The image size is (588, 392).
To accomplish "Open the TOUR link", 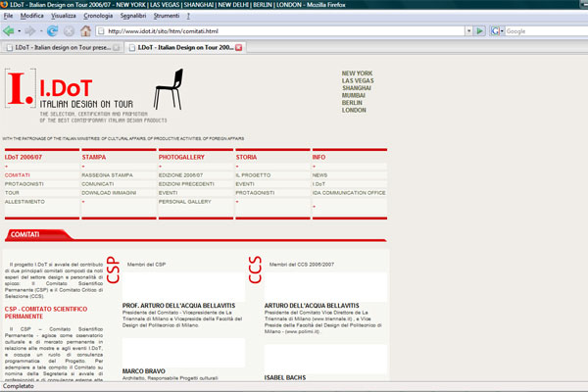I will 12,193.
